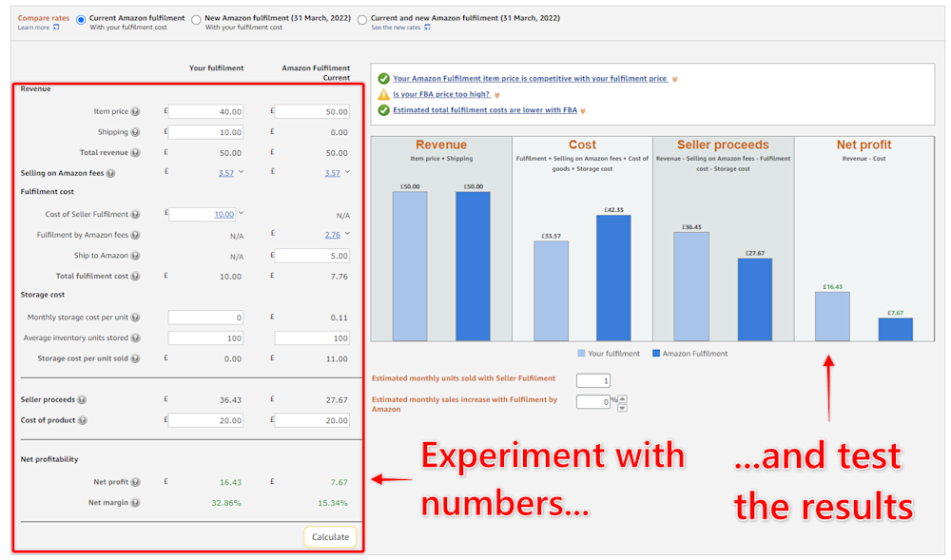Click external link icon beside See the new rates

click(428, 28)
